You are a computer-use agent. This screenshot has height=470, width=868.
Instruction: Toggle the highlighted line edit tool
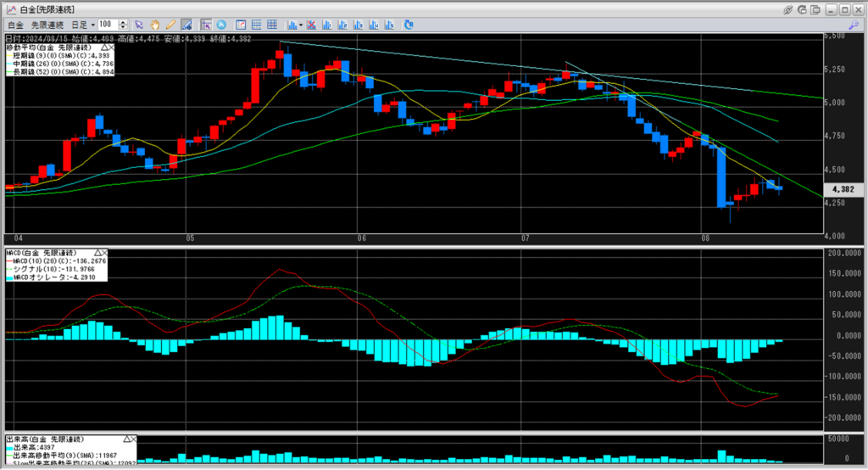[186, 25]
